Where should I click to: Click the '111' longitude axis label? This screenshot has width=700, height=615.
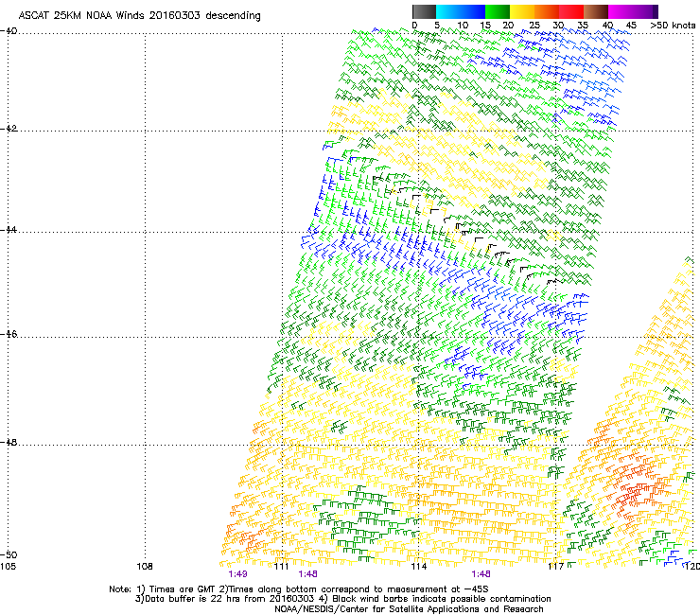coord(281,567)
